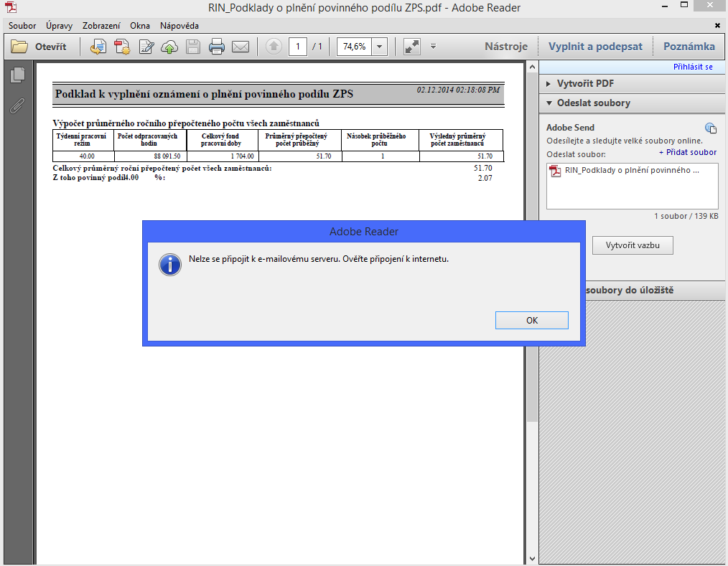
Task: Click the value 88 091.50 in the table
Action: click(167, 156)
